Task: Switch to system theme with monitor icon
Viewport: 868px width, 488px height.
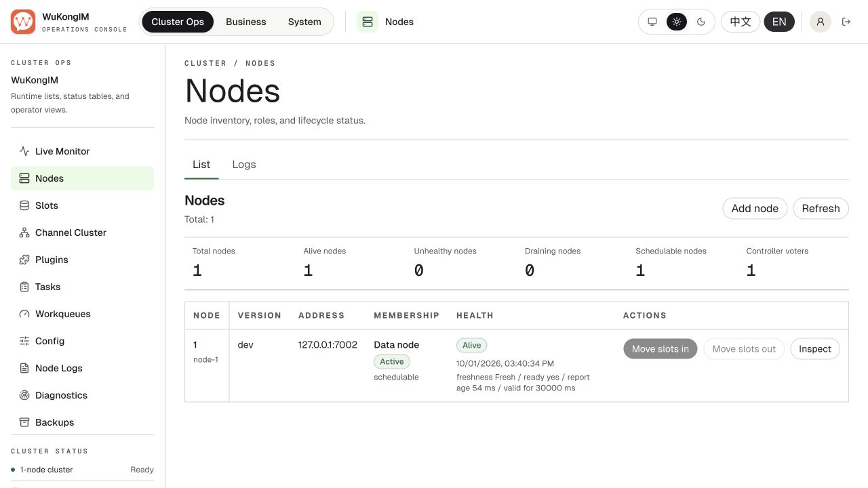Action: pos(652,22)
